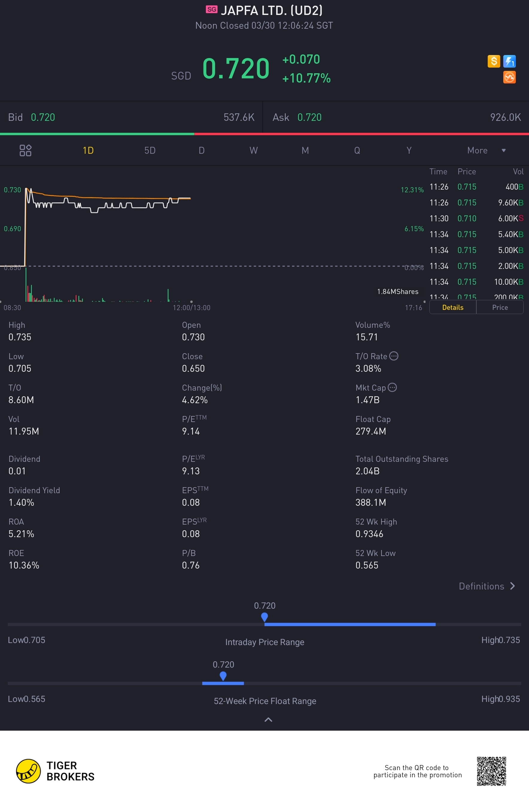Tap the Volume% value 15.71
This screenshot has width=529, height=812.
point(367,337)
